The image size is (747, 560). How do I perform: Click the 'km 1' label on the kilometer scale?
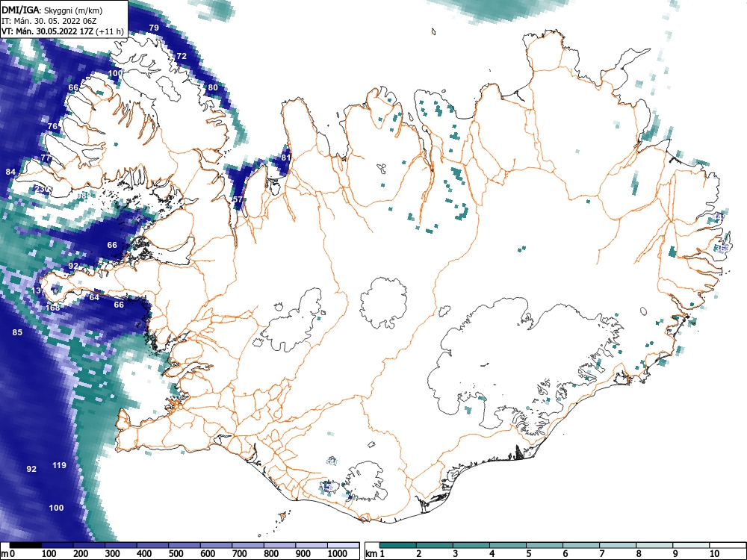pos(376,554)
